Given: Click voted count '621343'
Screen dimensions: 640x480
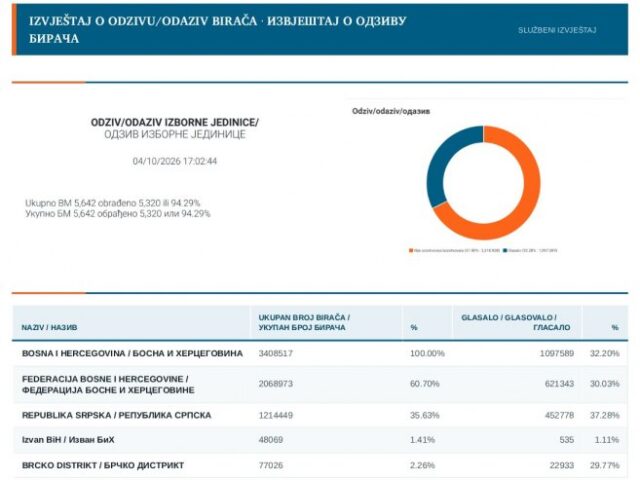Looking at the screenshot, I should [559, 384].
